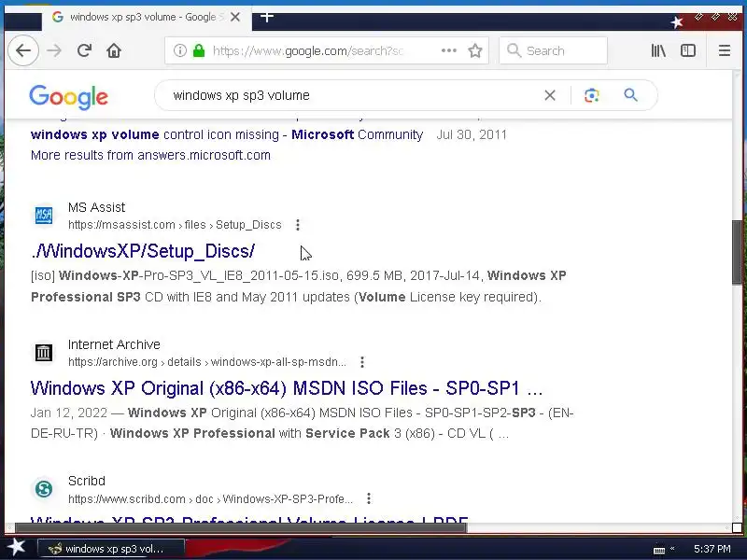747x560 pixels.
Task: Click the archive.org breadcrumb URL
Action: pyautogui.click(x=207, y=362)
